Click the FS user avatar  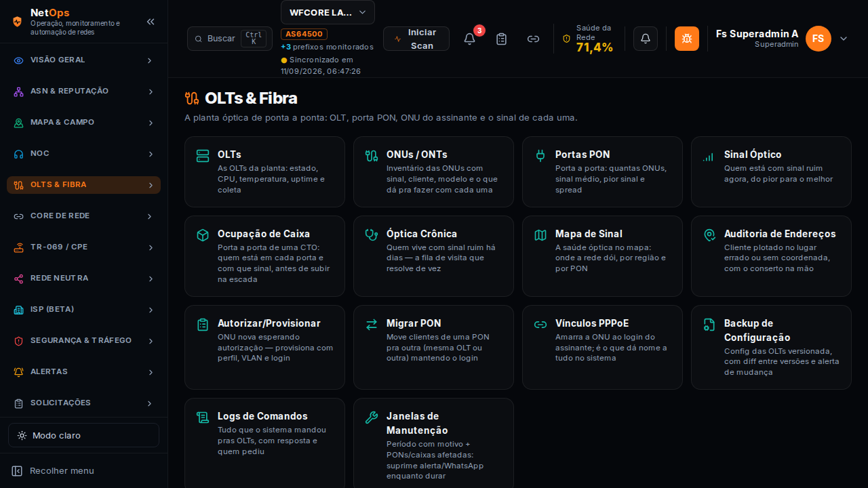pos(818,39)
